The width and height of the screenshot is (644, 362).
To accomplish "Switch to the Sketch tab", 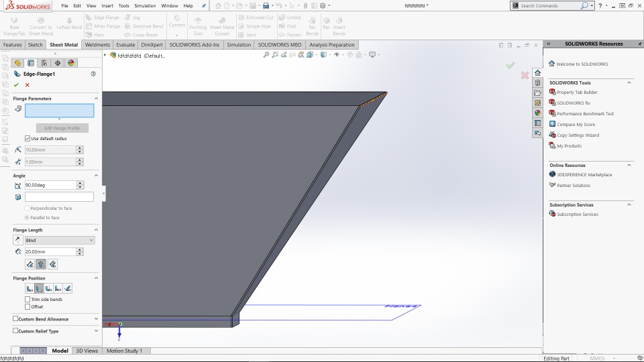I will (35, 45).
